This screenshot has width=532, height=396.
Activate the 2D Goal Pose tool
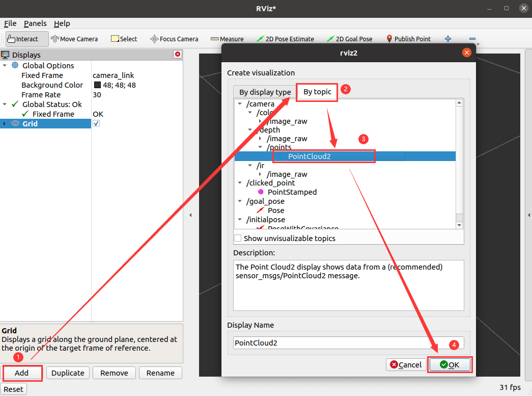[x=349, y=39]
